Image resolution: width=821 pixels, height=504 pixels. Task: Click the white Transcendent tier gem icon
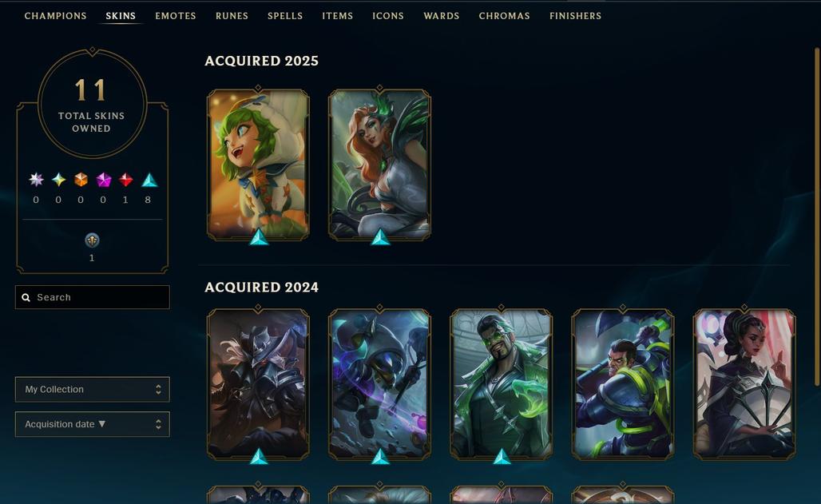point(36,180)
